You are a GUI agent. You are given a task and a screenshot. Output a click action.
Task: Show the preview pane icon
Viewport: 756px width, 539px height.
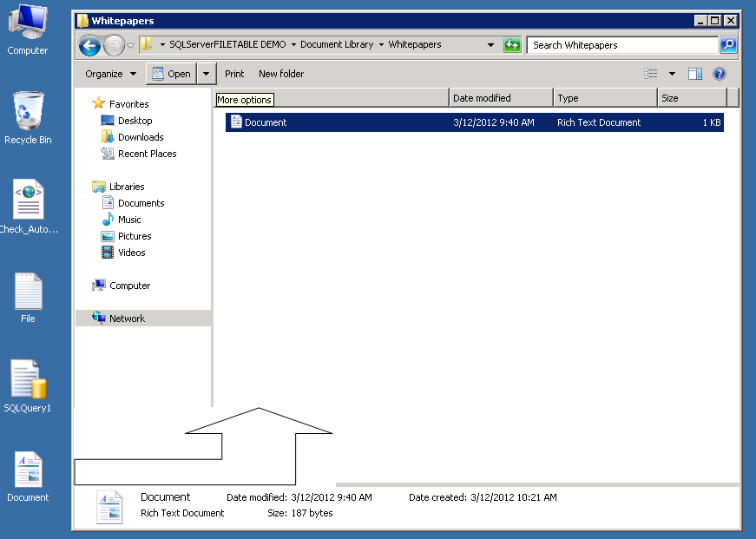coord(694,74)
